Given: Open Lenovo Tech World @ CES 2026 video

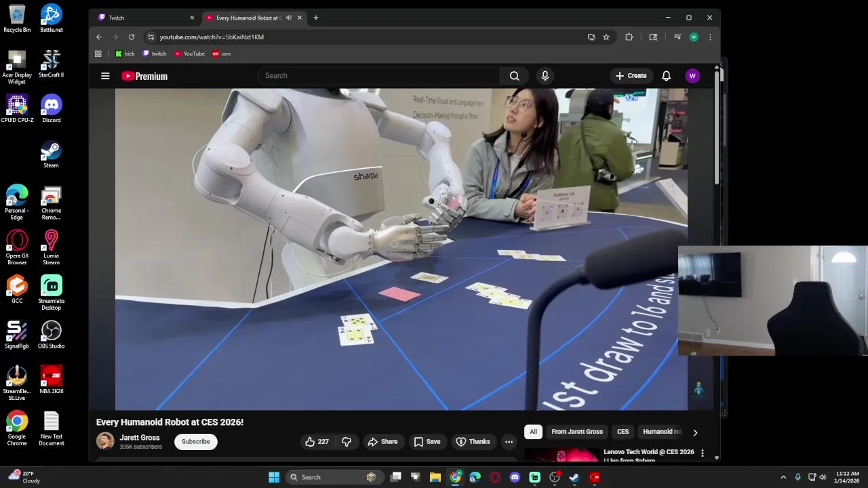Looking at the screenshot, I should [x=648, y=452].
